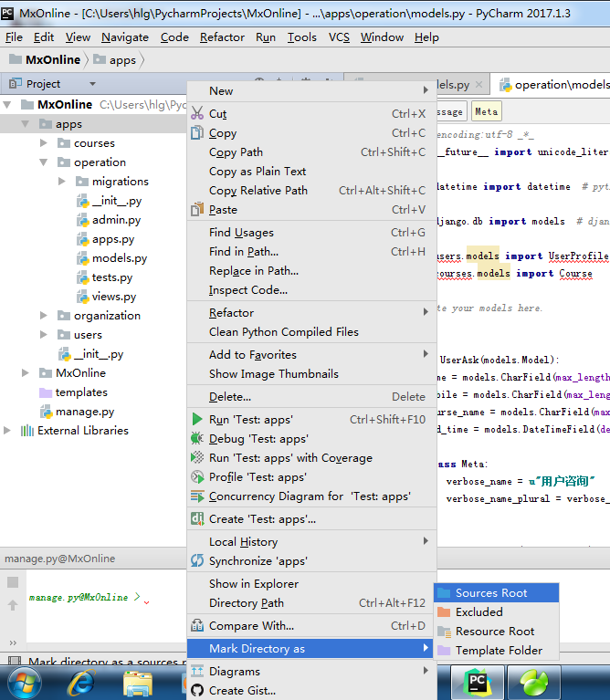Click the Compare With icon
This screenshot has width=610, height=700.
point(197,625)
